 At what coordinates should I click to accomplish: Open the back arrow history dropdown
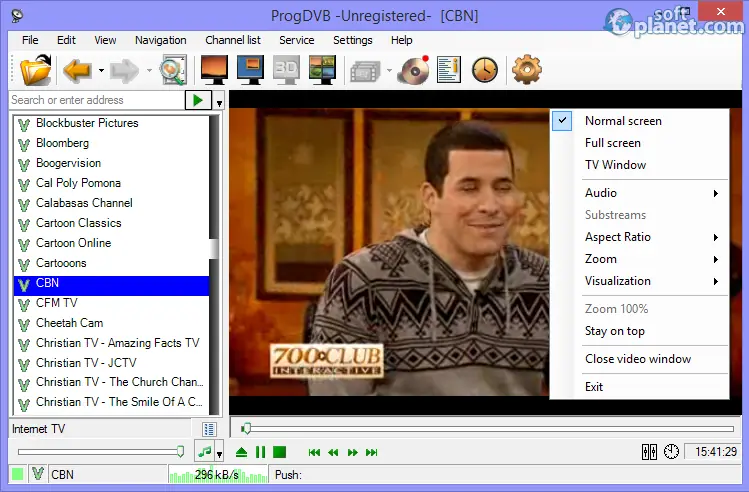(x=101, y=71)
